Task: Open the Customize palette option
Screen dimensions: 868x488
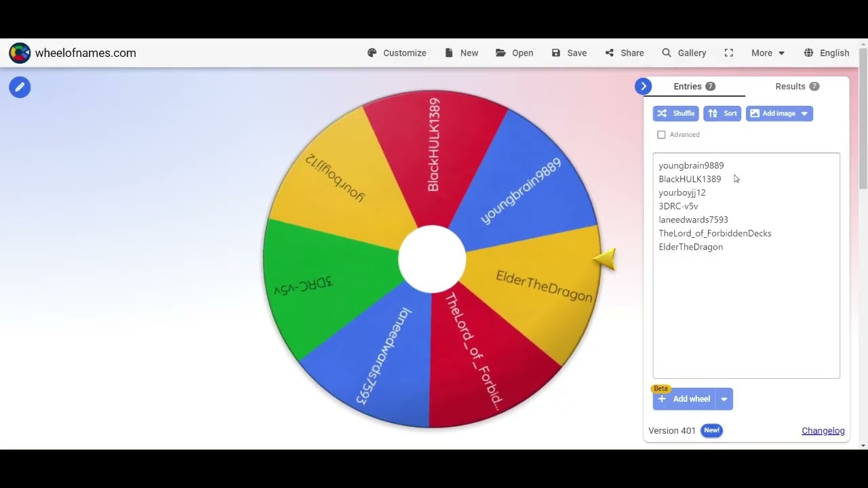Action: click(397, 53)
